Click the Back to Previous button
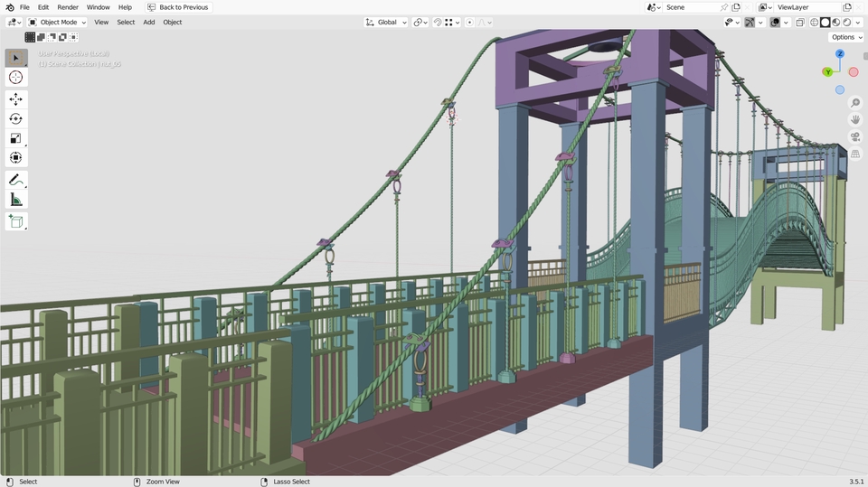The height and width of the screenshot is (487, 868). [x=178, y=7]
